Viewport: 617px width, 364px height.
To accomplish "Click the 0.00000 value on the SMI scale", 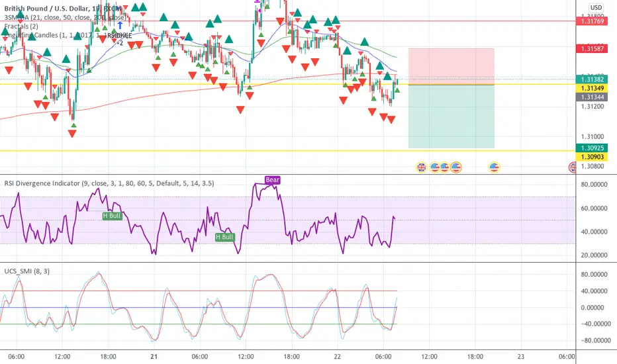I will [x=593, y=308].
